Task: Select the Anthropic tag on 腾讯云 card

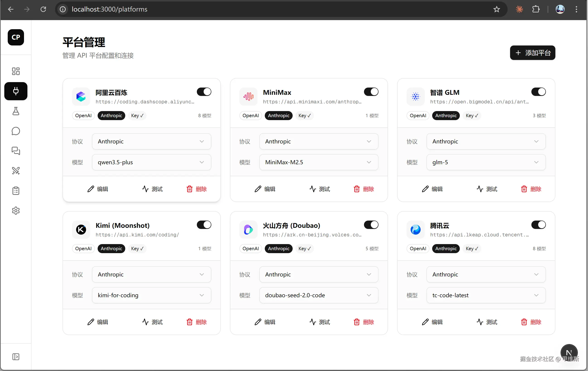Action: click(446, 249)
